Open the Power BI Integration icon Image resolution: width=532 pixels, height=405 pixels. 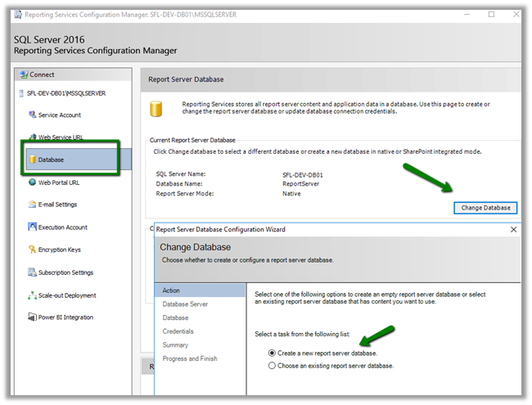(x=32, y=317)
